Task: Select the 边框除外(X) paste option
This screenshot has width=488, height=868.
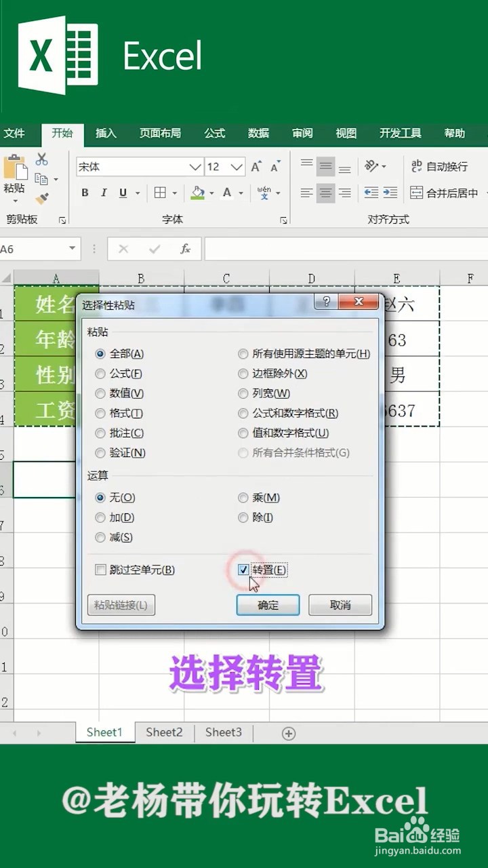Action: pyautogui.click(x=273, y=373)
